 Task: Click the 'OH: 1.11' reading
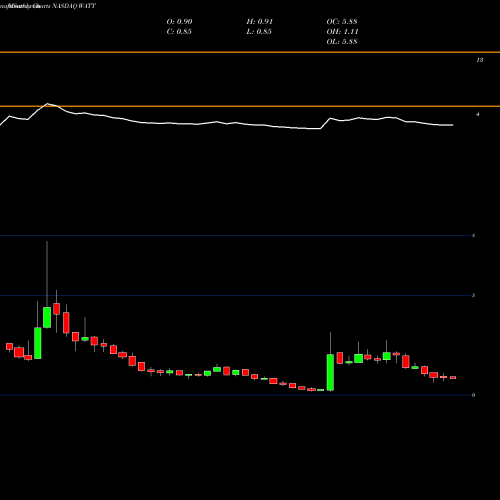tap(342, 32)
